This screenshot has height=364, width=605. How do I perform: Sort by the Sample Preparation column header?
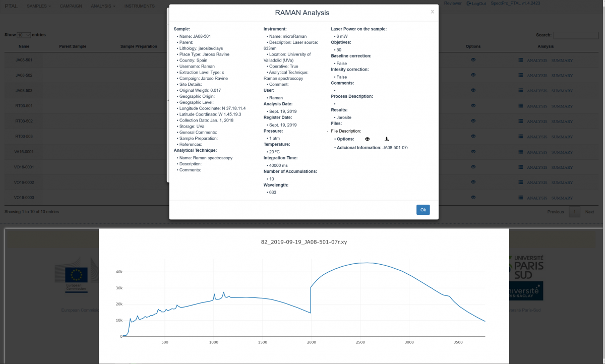139,46
